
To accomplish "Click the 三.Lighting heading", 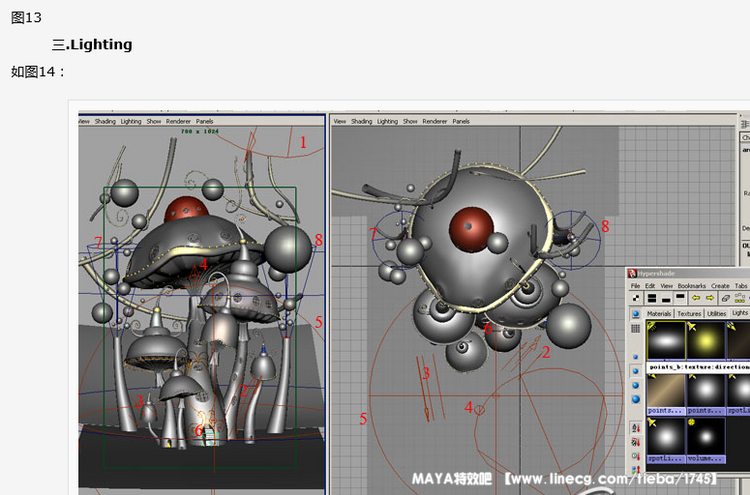I will [x=92, y=44].
